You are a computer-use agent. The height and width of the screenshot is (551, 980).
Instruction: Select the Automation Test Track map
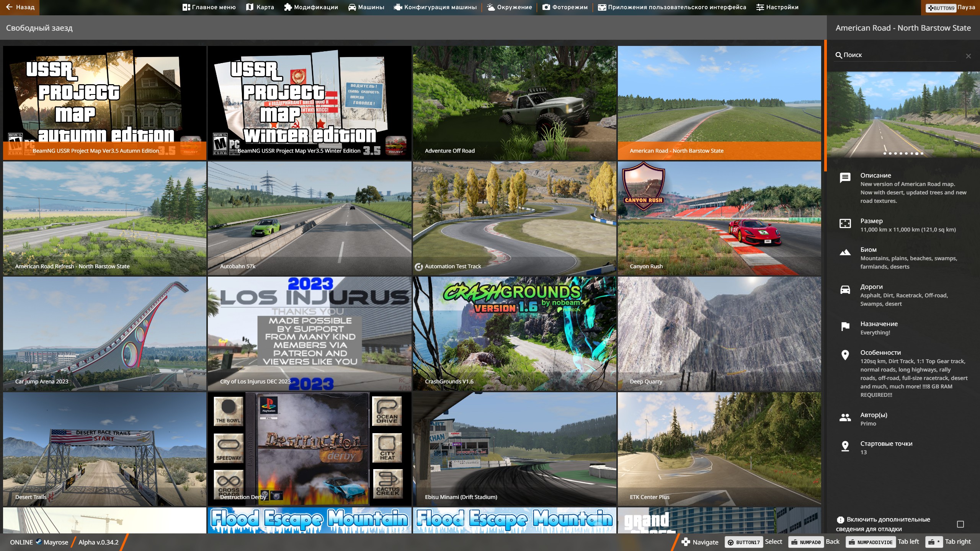(x=514, y=218)
